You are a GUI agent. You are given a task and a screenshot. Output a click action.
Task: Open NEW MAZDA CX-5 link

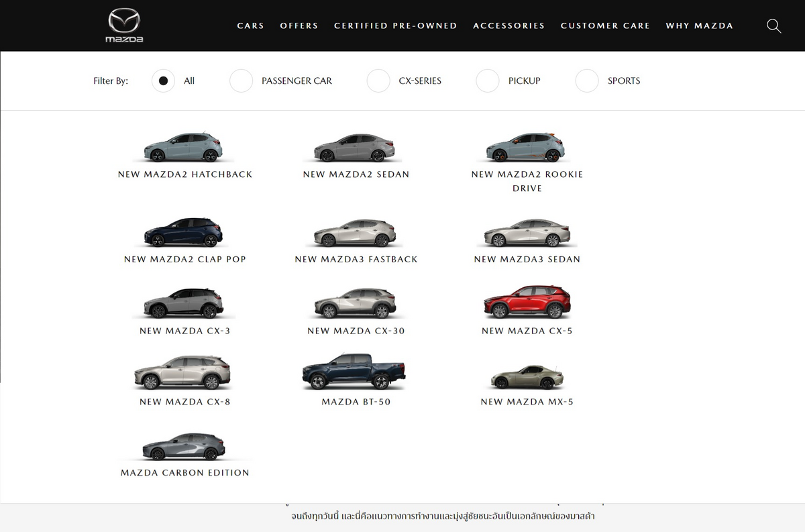coord(527,331)
